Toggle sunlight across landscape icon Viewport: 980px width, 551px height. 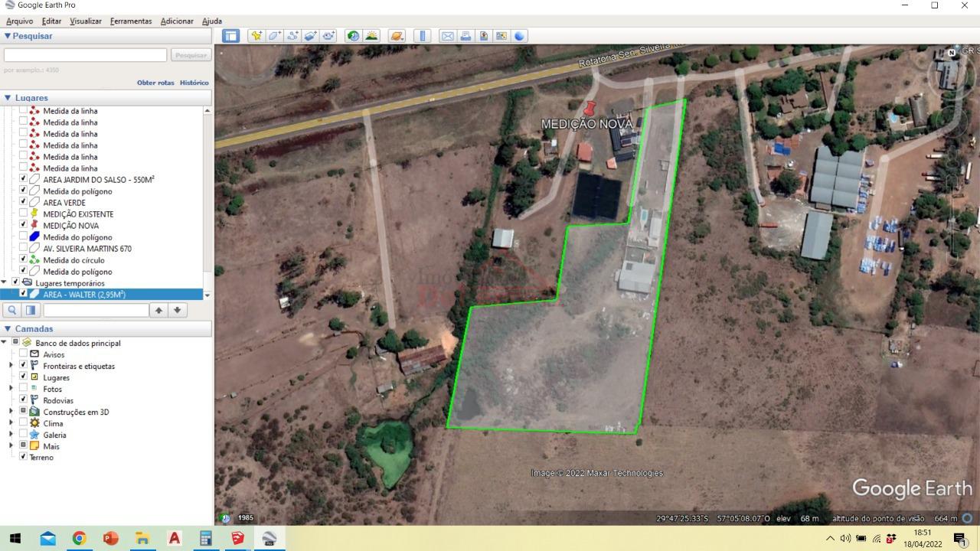point(371,36)
